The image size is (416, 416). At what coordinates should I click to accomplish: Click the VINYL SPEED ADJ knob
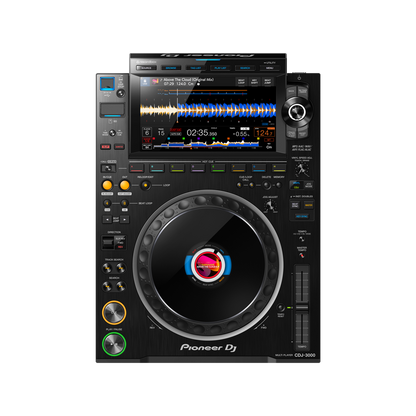click(302, 170)
